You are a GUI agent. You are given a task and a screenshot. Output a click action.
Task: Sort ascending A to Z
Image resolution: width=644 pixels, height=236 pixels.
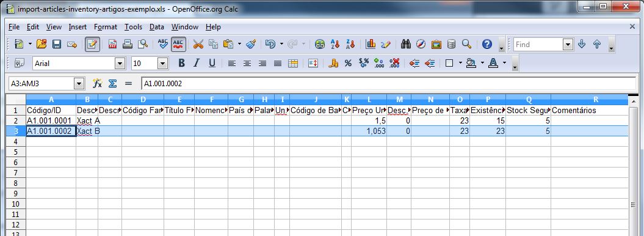coord(335,44)
